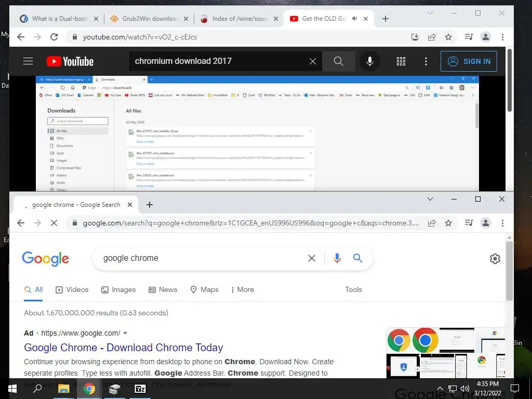The width and height of the screenshot is (532, 399).
Task: Expand the ad info dropdown arrow
Action: click(125, 333)
